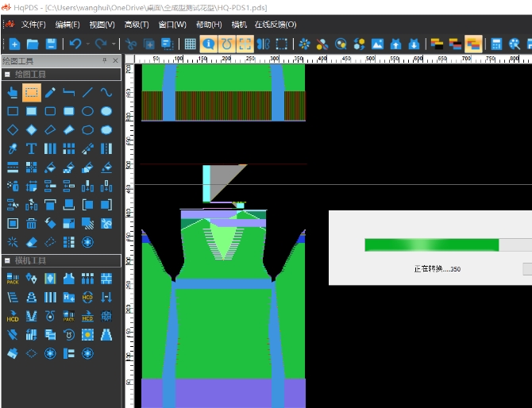The image size is (532, 408).
Task: Click the 在线反馈(O) menu link
Action: click(275, 25)
